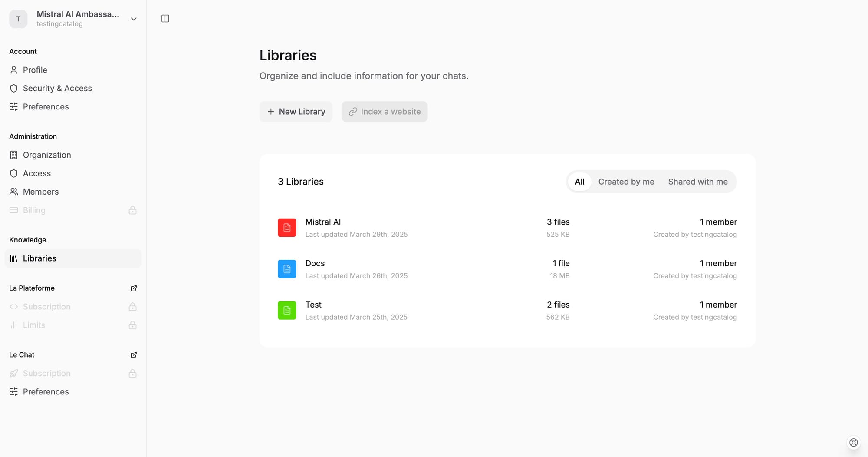This screenshot has height=457, width=868.
Task: Click the 2 files count for Test
Action: pos(558,305)
